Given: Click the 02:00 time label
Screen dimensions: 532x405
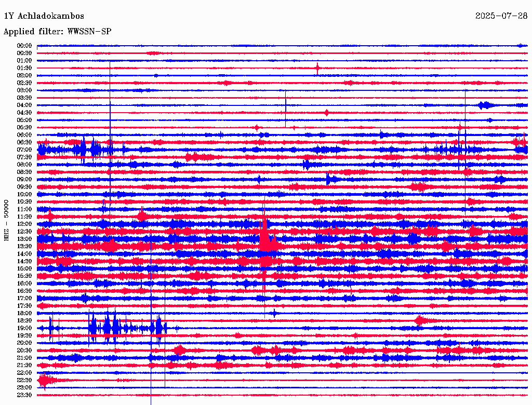Looking at the screenshot, I should [24, 75].
